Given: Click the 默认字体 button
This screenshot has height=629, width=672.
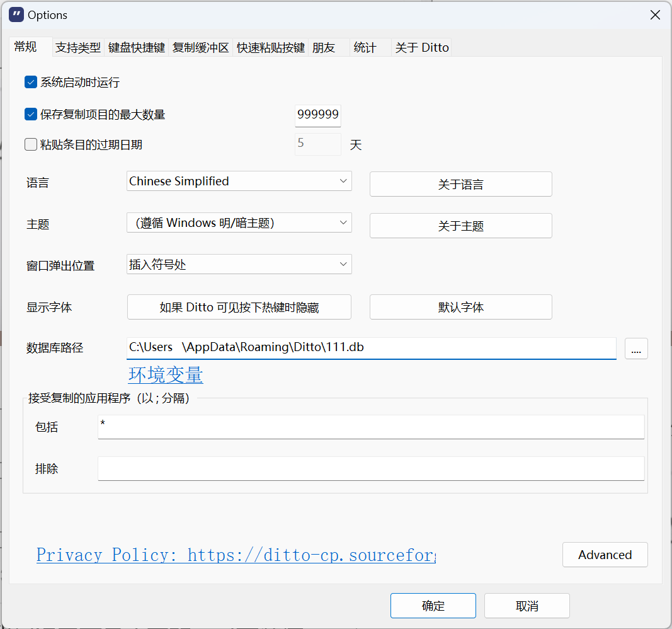Looking at the screenshot, I should click(460, 308).
